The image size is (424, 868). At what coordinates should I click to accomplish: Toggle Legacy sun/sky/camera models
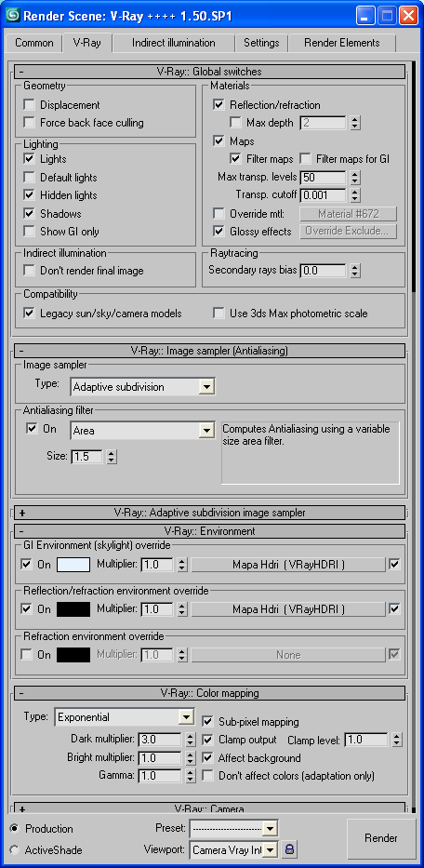[x=29, y=314]
